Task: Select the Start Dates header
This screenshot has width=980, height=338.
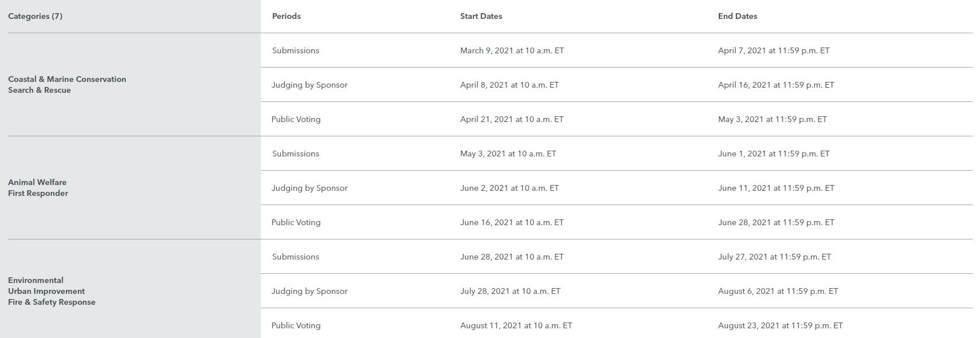Action: [x=481, y=16]
